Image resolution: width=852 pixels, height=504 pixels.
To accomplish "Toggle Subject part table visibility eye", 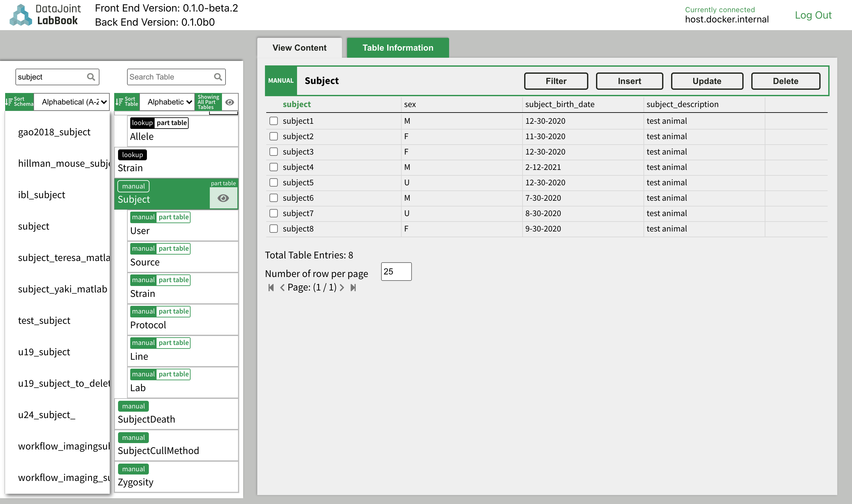I will (x=223, y=198).
